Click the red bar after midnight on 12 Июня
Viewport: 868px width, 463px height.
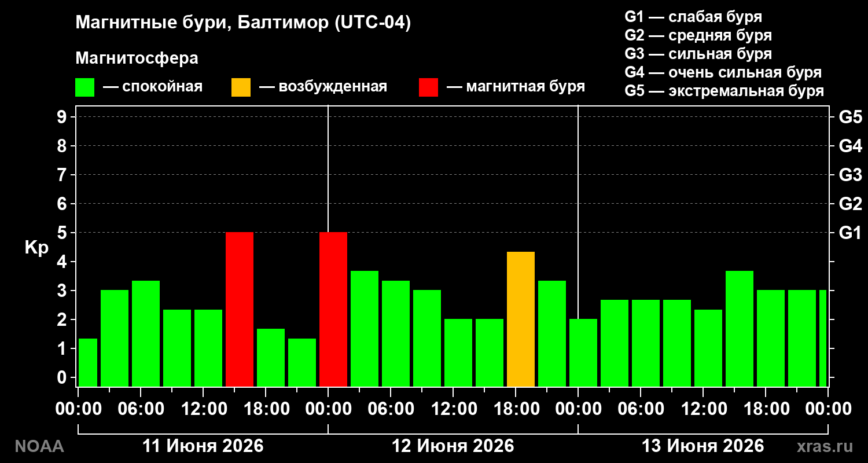click(x=333, y=309)
